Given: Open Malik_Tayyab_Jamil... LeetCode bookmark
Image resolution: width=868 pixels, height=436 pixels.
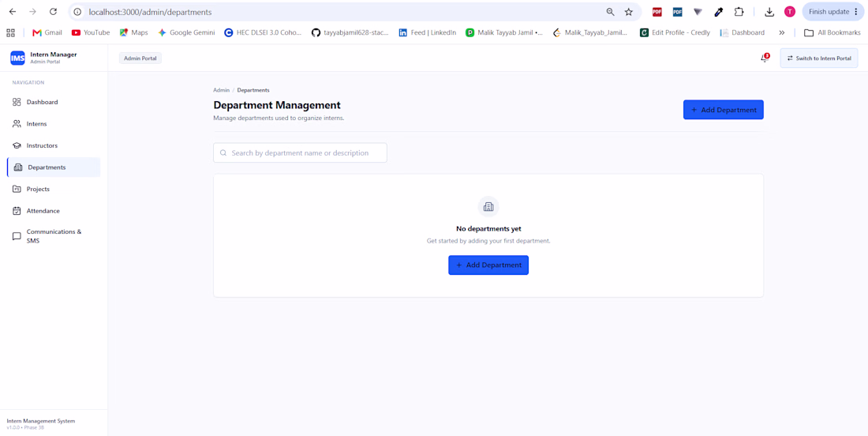Looking at the screenshot, I should click(591, 32).
